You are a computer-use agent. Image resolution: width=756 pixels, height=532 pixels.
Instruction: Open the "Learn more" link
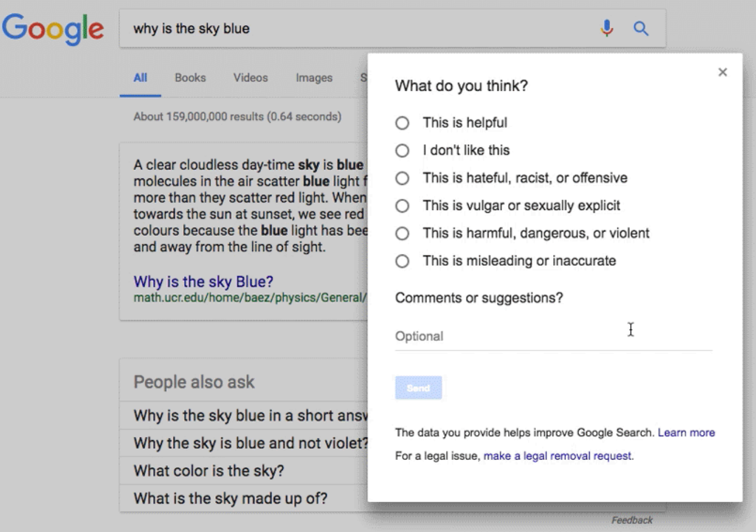[686, 432]
